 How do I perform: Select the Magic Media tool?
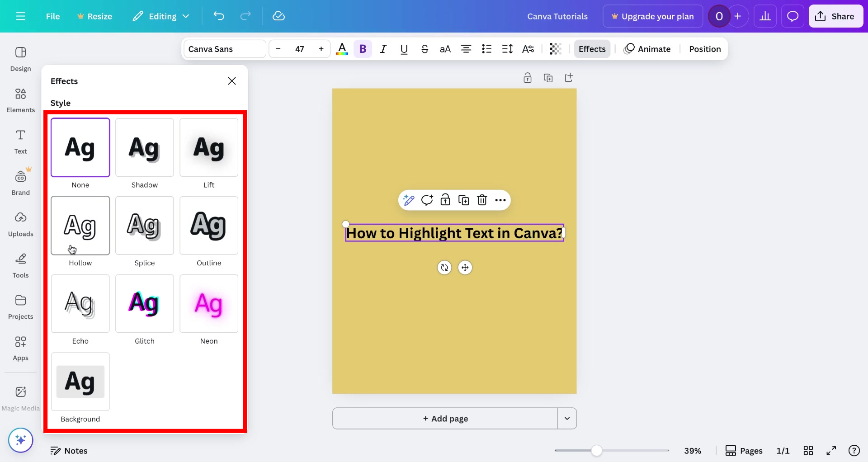pyautogui.click(x=20, y=398)
